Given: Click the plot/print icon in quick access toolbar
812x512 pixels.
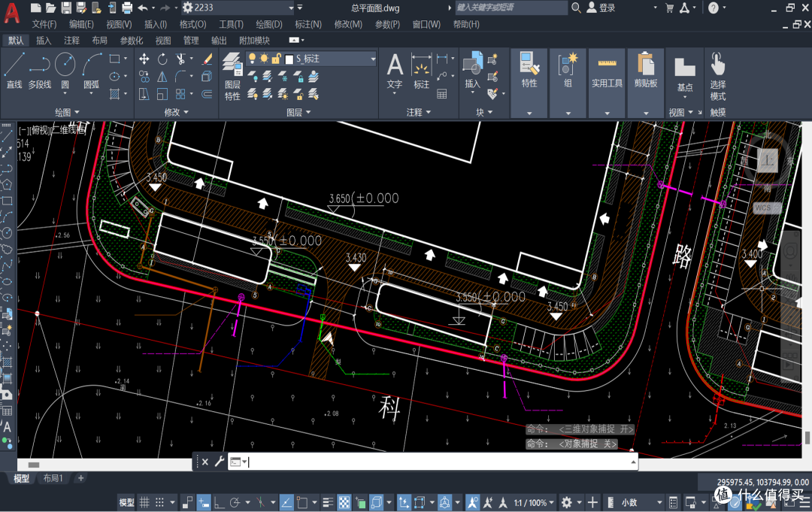Looking at the screenshot, I should tap(127, 8).
